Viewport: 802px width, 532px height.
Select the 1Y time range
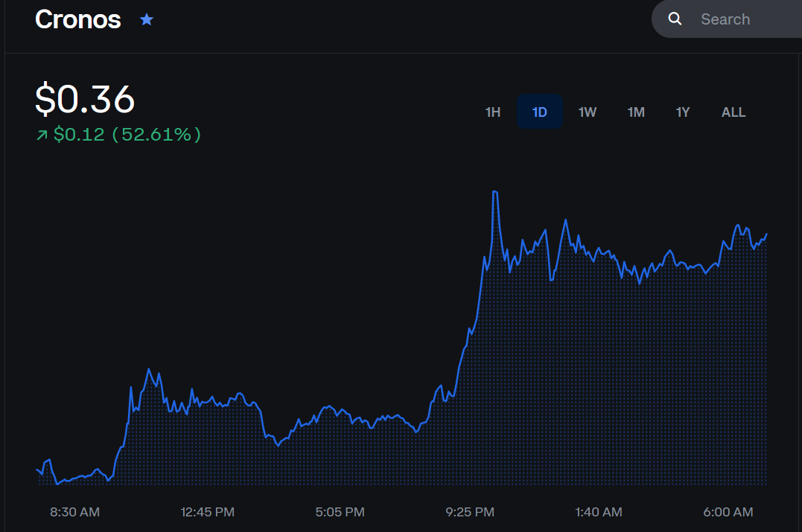point(683,112)
